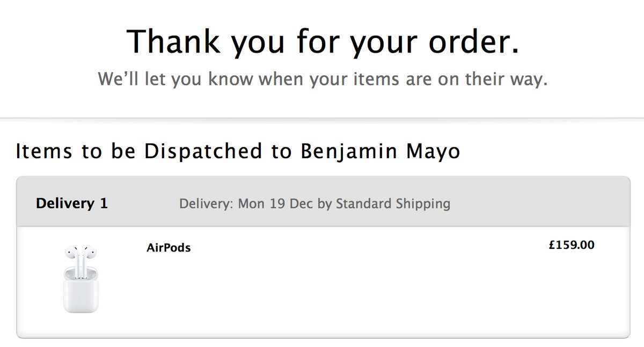This screenshot has width=644, height=347.
Task: Click the gray delivery header bar
Action: click(x=537, y=204)
